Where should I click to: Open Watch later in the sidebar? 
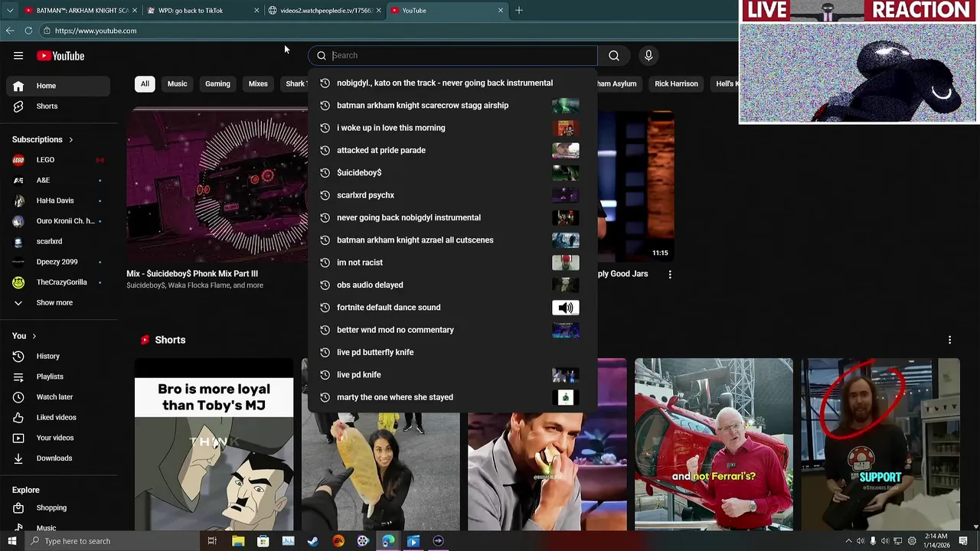pyautogui.click(x=58, y=397)
